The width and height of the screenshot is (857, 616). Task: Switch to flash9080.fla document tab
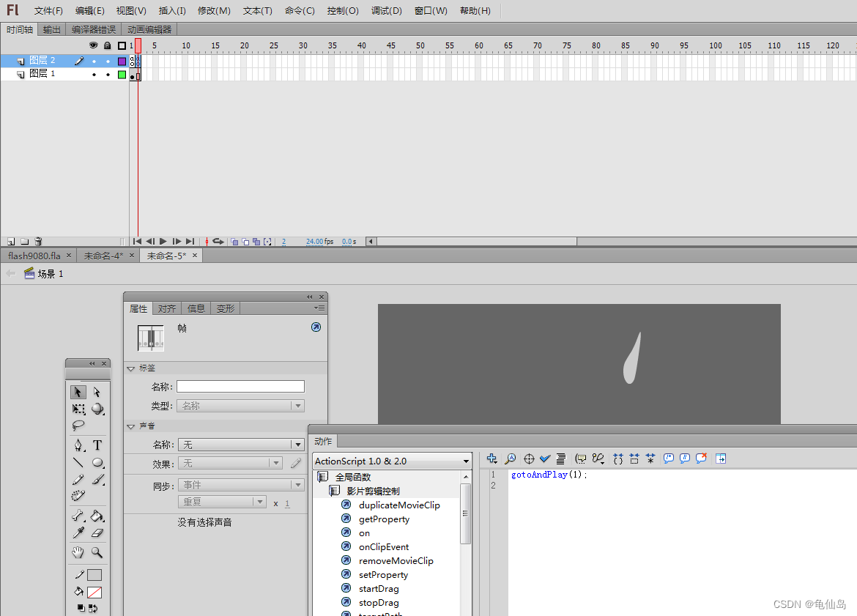[34, 256]
